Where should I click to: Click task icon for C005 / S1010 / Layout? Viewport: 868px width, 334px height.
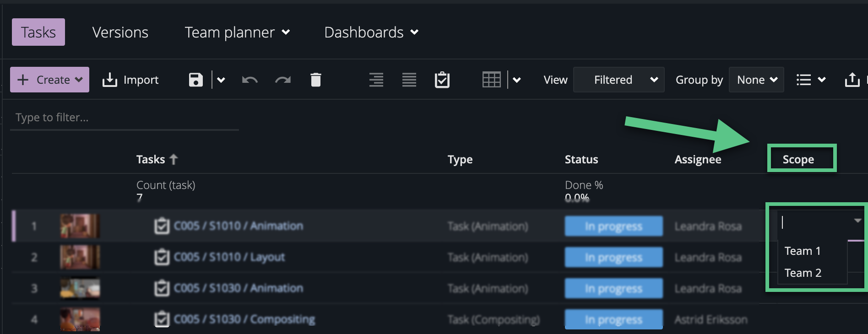tap(162, 257)
